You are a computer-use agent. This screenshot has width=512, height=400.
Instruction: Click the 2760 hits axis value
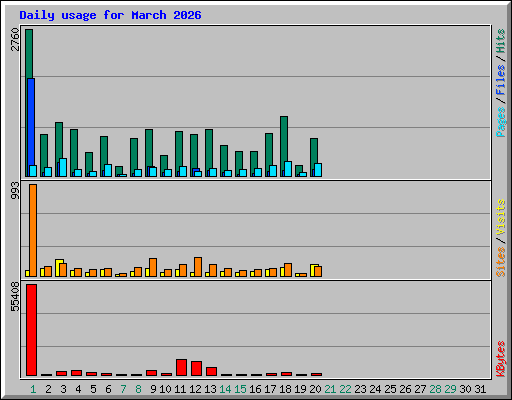click(x=15, y=39)
